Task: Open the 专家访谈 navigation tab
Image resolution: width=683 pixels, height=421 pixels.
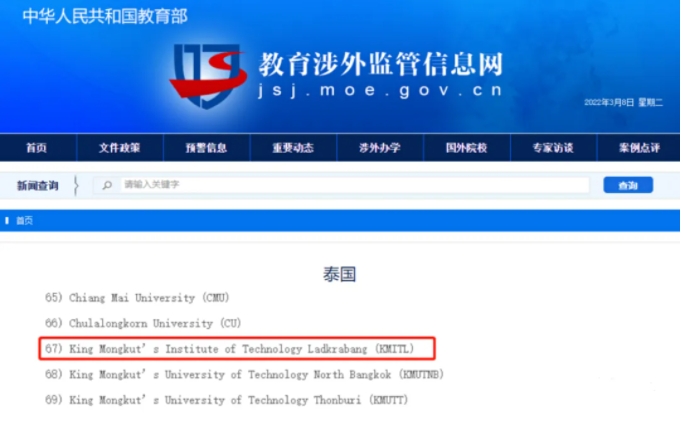Action: (553, 148)
